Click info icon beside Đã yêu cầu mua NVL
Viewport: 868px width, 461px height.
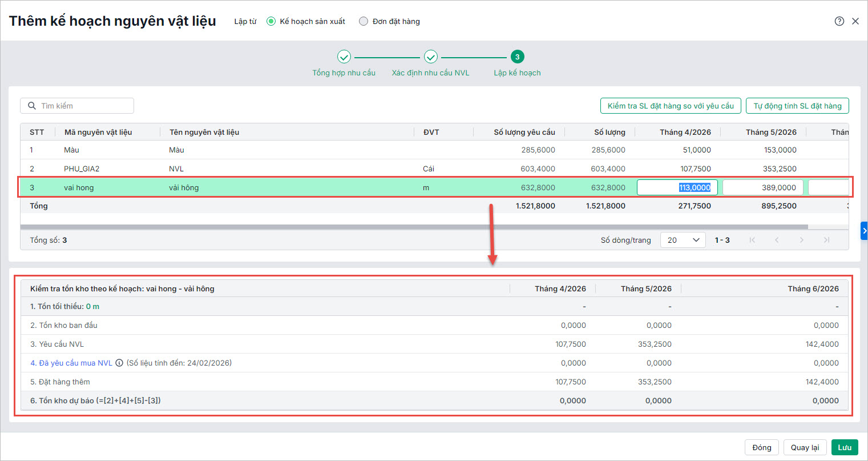click(119, 363)
